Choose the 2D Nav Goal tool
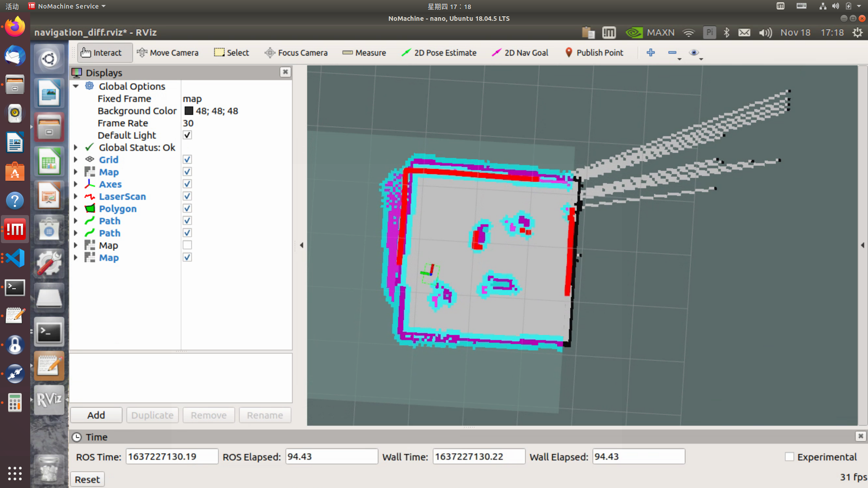The height and width of the screenshot is (488, 868). coord(520,53)
